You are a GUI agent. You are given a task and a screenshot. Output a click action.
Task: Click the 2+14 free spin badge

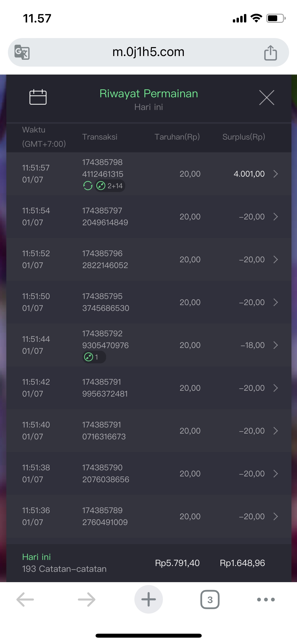pos(110,186)
